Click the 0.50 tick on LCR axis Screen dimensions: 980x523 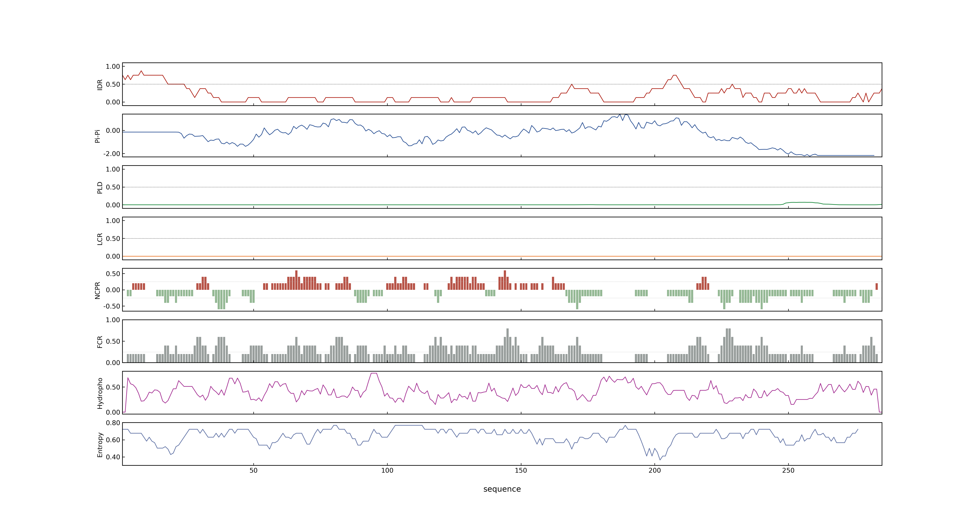pos(113,239)
